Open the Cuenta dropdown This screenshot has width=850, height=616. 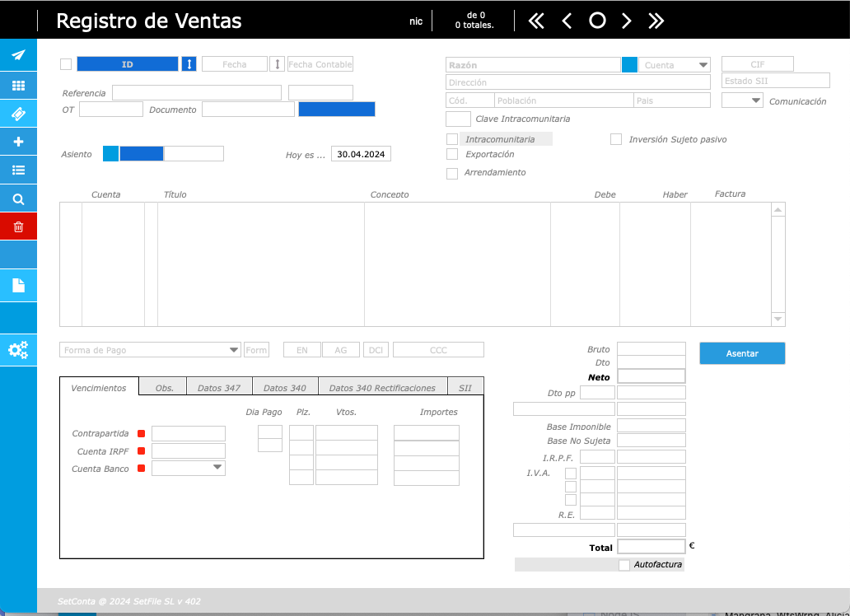pos(703,65)
